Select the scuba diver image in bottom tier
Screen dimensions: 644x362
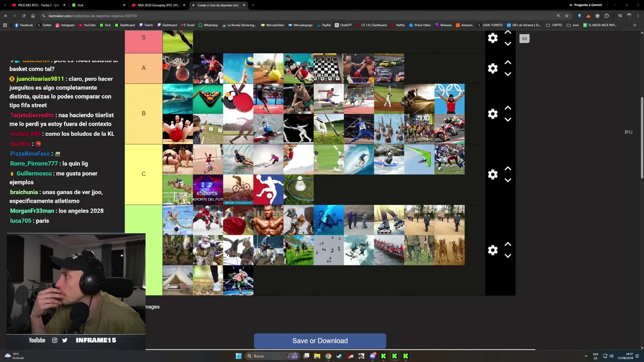click(329, 220)
